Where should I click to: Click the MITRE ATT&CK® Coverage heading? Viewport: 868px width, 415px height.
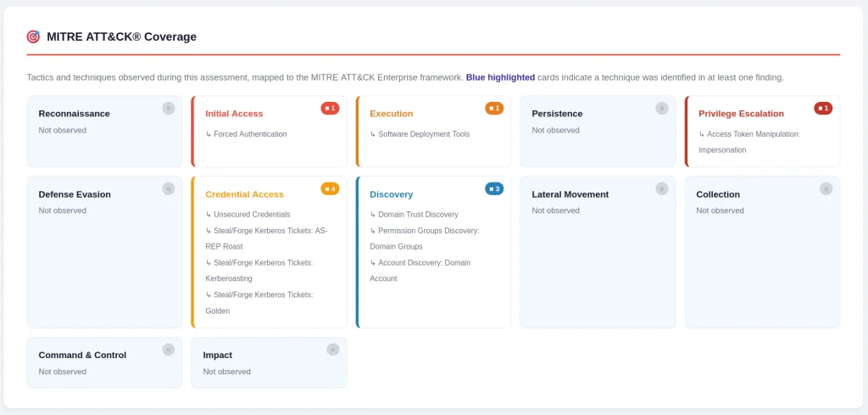[122, 37]
